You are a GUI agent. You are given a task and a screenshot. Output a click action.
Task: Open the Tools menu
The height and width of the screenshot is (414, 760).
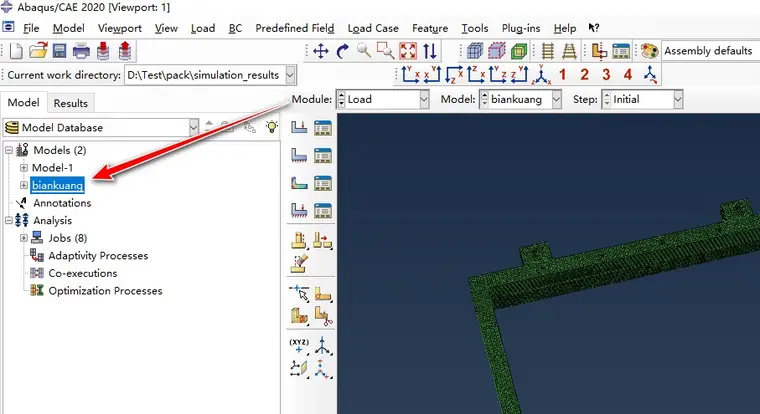[475, 28]
